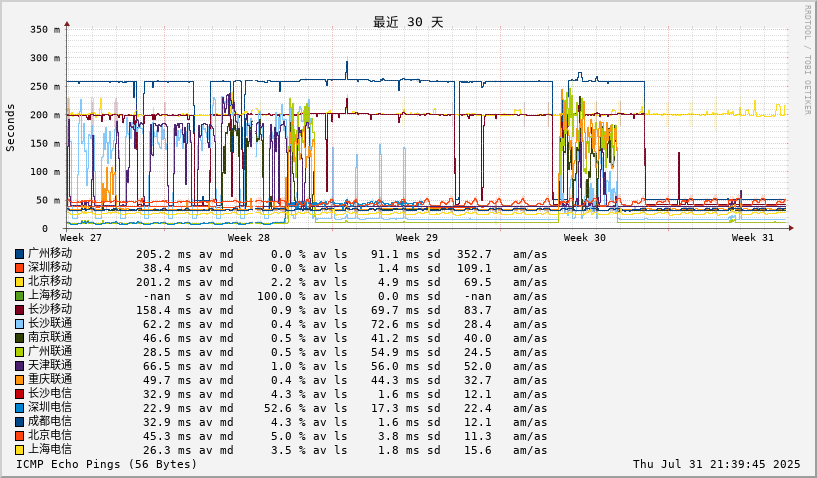Select the 长沙移动 legend label

[x=50, y=310]
